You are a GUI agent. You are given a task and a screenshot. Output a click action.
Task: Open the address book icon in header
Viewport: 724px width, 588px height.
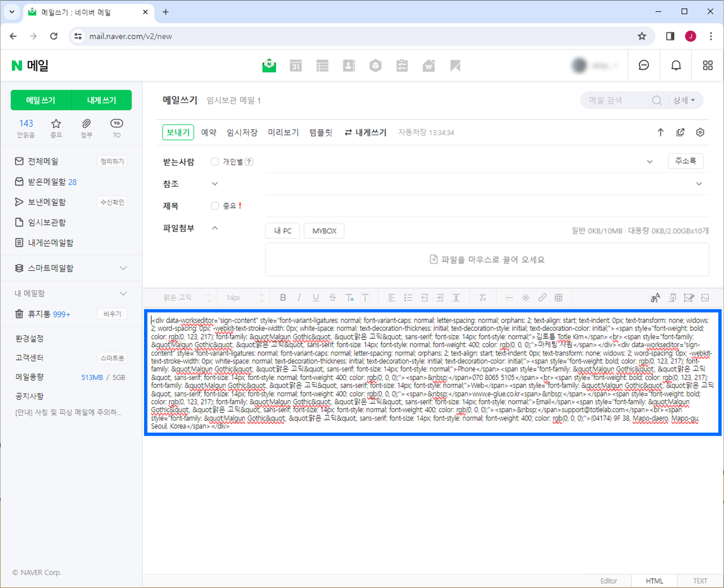click(349, 66)
